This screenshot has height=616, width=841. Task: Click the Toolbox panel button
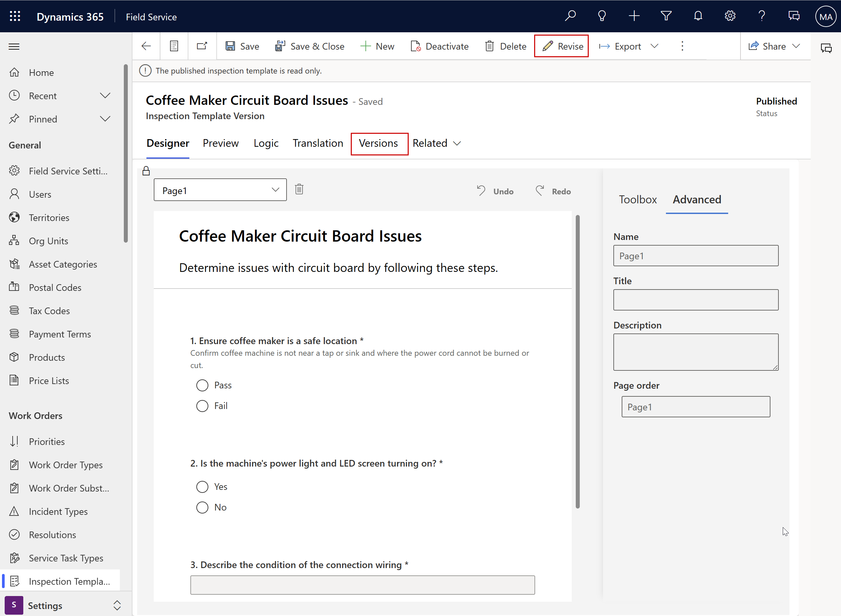pos(638,199)
